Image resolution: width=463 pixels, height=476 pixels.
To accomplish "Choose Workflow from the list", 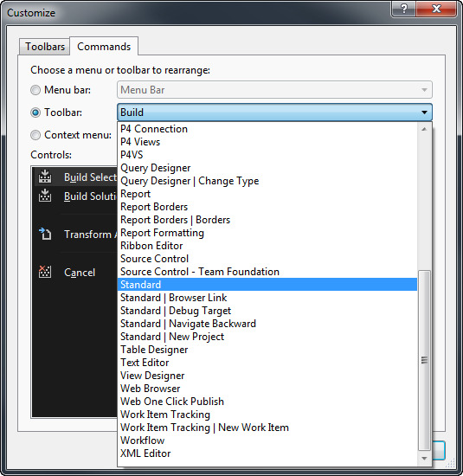I will (x=267, y=441).
